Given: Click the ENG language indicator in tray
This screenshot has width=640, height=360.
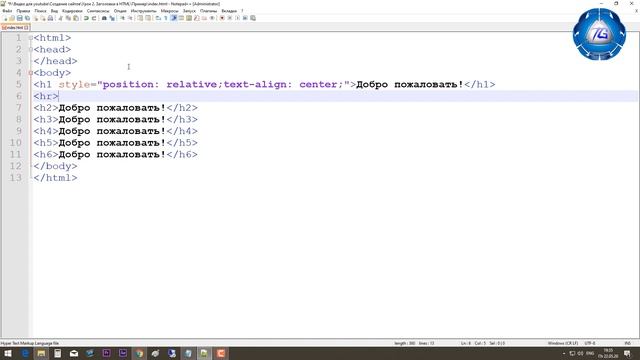Looking at the screenshot, I should point(590,353).
